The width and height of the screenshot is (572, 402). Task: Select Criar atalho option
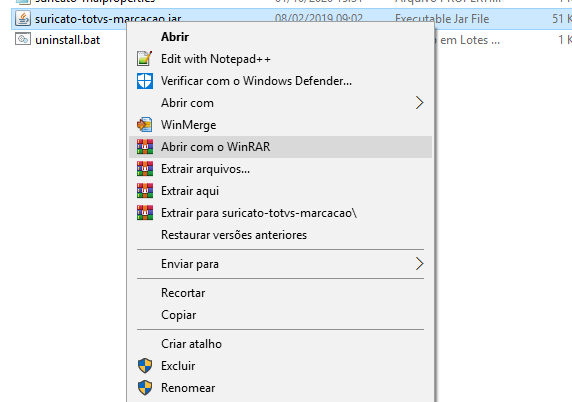click(x=192, y=344)
